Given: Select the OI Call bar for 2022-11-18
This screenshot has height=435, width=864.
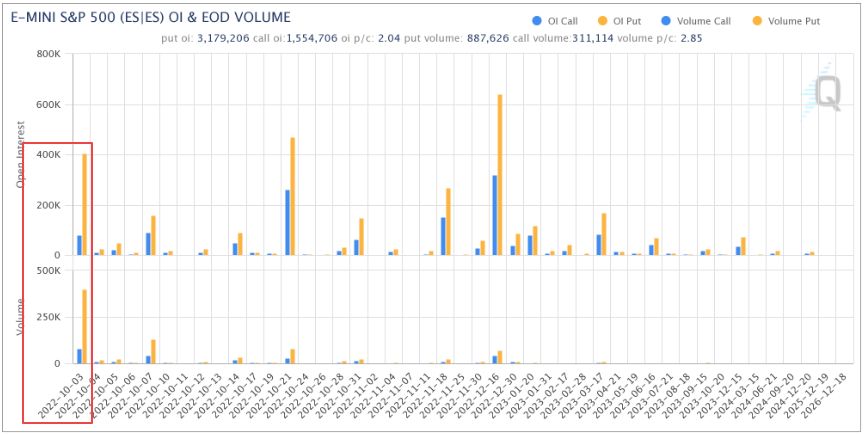Looking at the screenshot, I should click(x=443, y=237).
